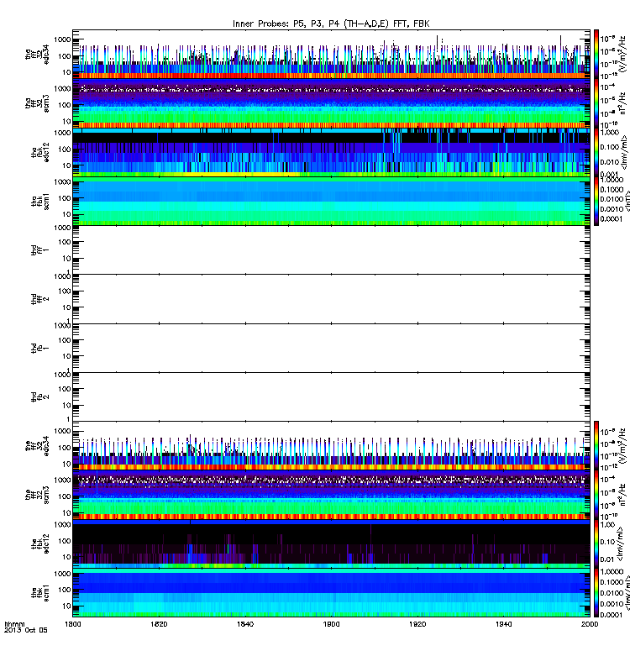
Task: Click the 'the fbk edc12' panel label
Action: 40,543
